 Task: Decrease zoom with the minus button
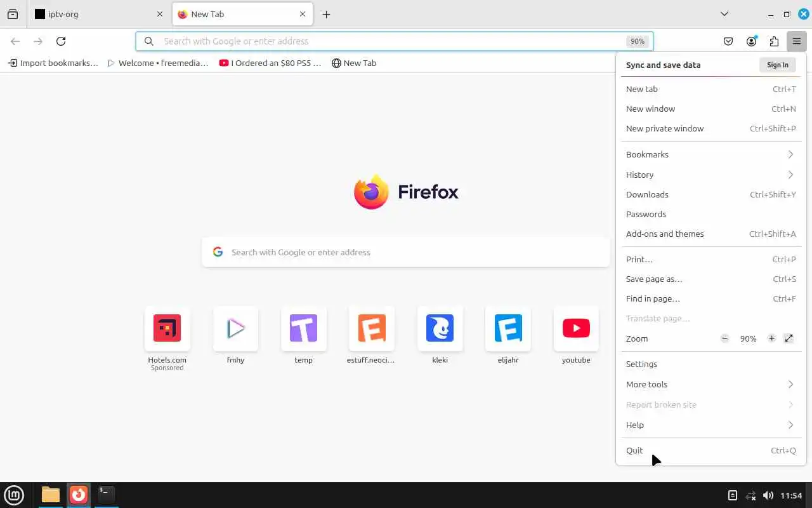click(x=724, y=338)
